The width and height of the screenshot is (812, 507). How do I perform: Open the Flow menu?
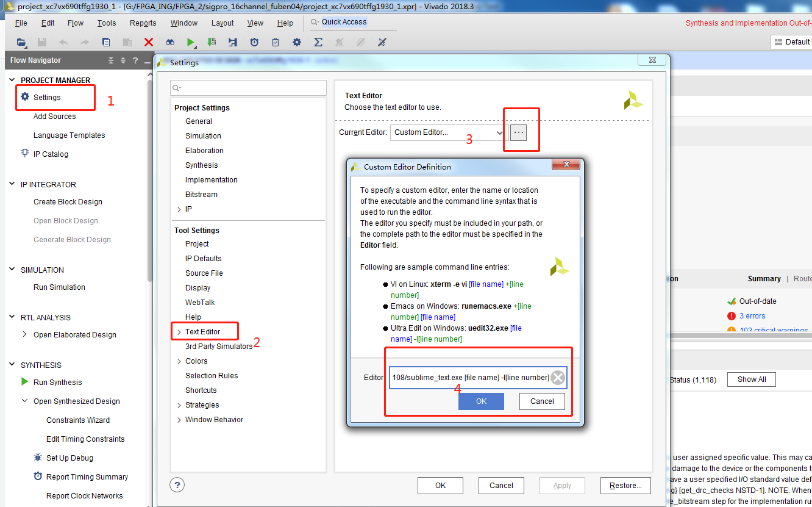pos(76,23)
